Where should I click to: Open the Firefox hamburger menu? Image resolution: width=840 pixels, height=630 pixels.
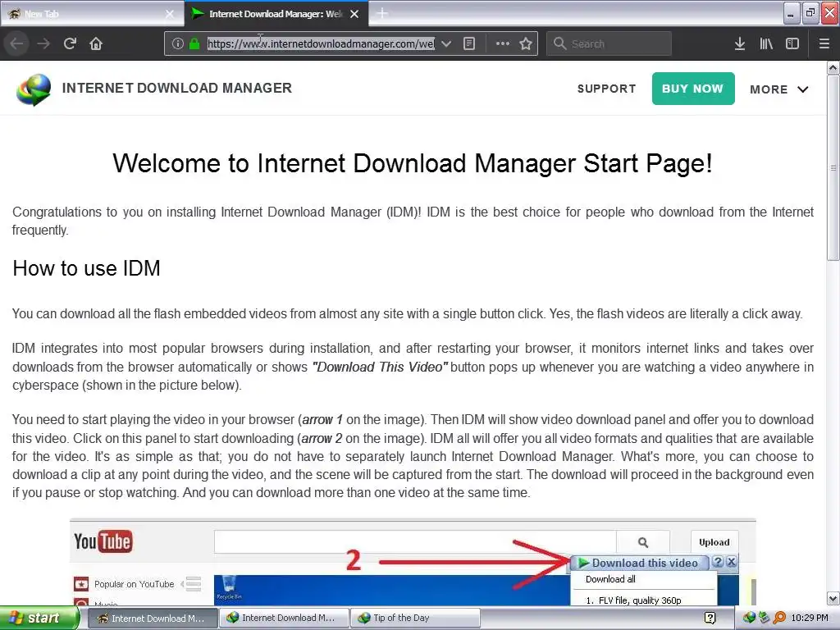point(824,44)
